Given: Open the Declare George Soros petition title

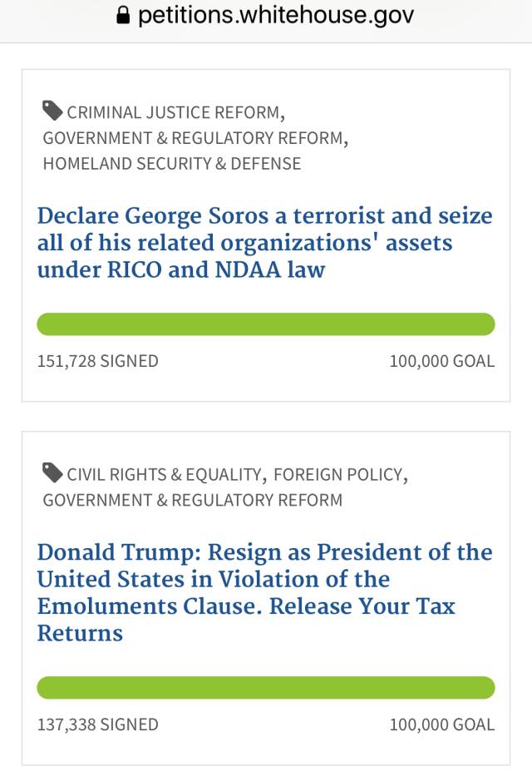Looking at the screenshot, I should 265,243.
